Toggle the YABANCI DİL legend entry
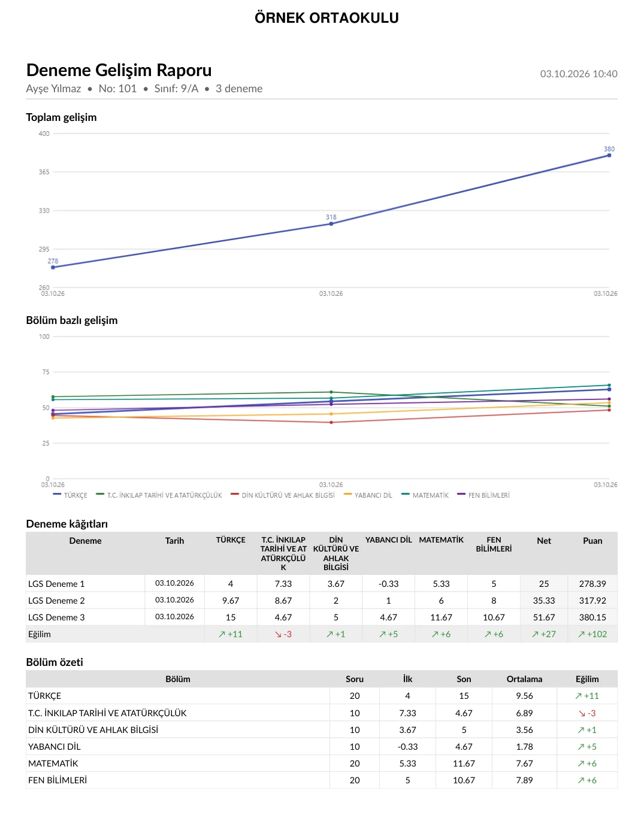Viewport: 644px width, 833px height. 368,495
